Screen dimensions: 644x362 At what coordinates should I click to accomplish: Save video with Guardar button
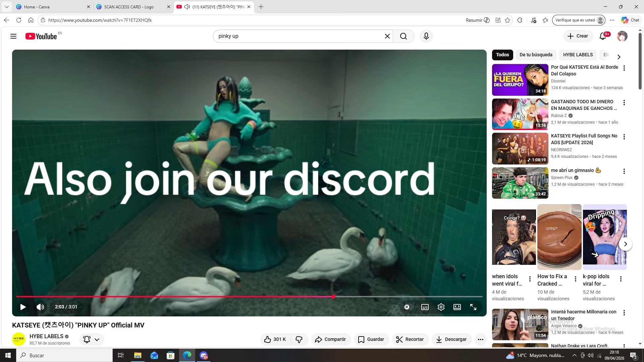point(371,340)
